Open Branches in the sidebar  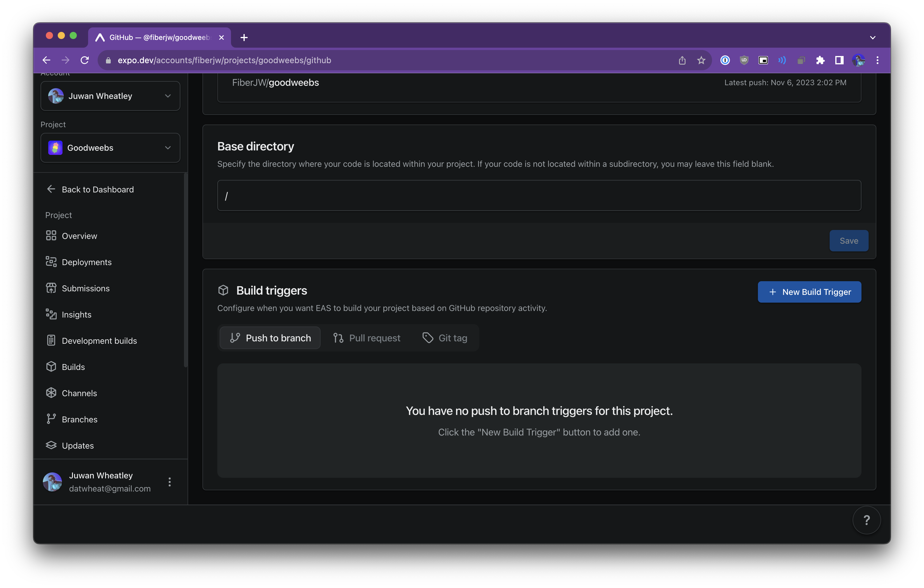point(110,419)
